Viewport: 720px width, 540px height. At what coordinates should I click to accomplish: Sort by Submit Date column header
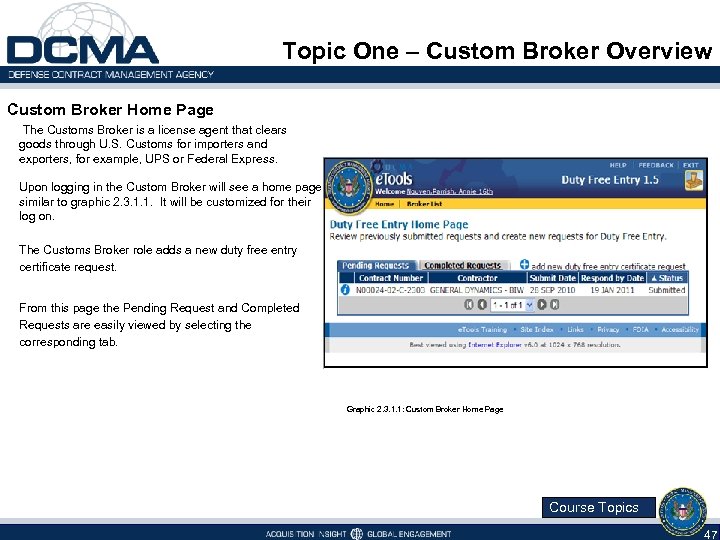[552, 278]
